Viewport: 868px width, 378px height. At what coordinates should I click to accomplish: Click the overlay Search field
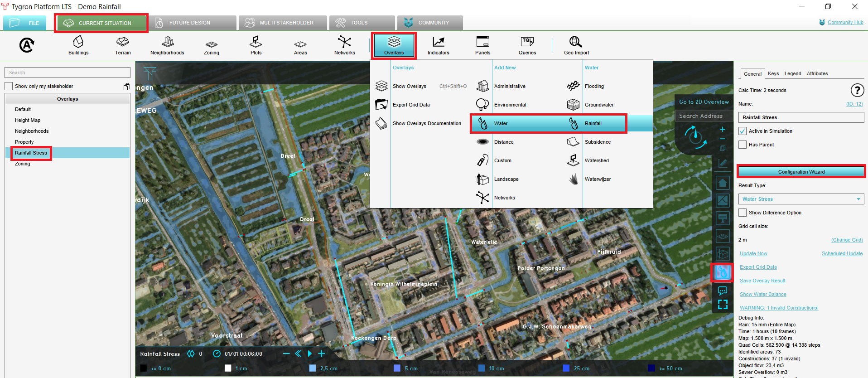68,73
